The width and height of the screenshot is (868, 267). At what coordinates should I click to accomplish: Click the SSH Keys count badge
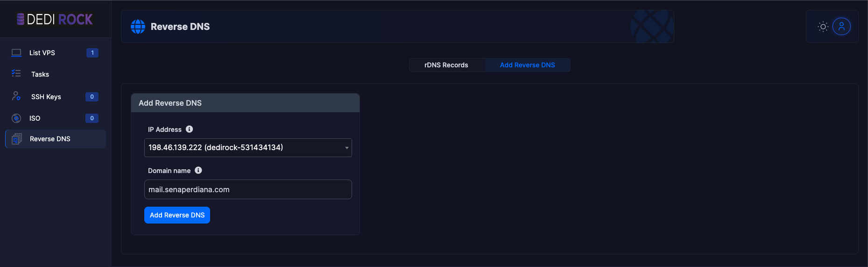(x=92, y=97)
